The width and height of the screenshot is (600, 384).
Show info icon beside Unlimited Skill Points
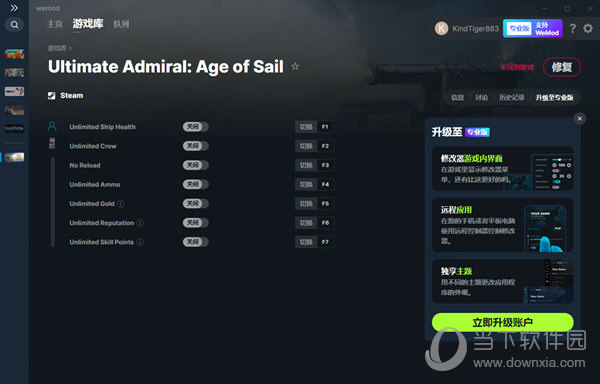pos(140,242)
